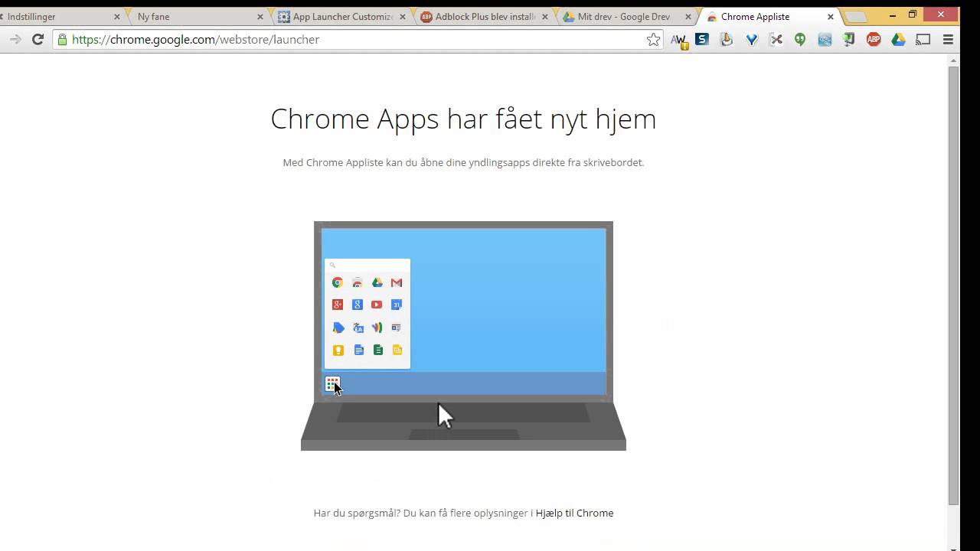This screenshot has height=551, width=980.
Task: Click the blue Y-shaped extension icon
Action: pyautogui.click(x=751, y=40)
